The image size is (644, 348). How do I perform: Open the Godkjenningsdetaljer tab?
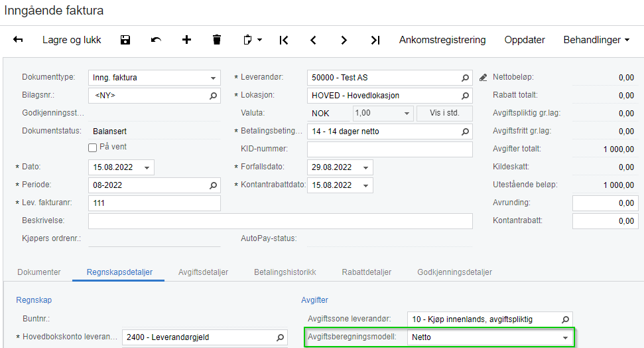455,272
